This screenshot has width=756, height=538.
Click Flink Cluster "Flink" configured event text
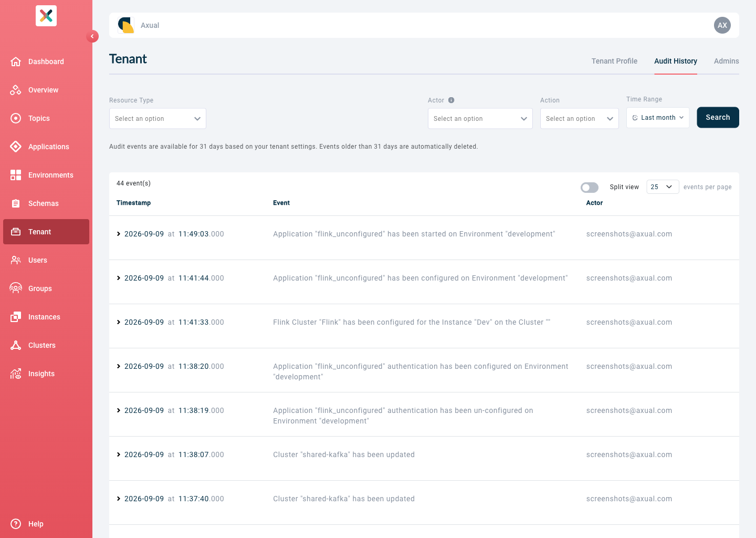412,322
